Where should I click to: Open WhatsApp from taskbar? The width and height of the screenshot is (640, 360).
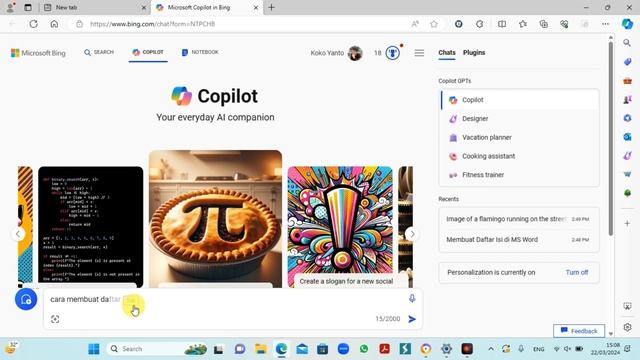pos(364,349)
